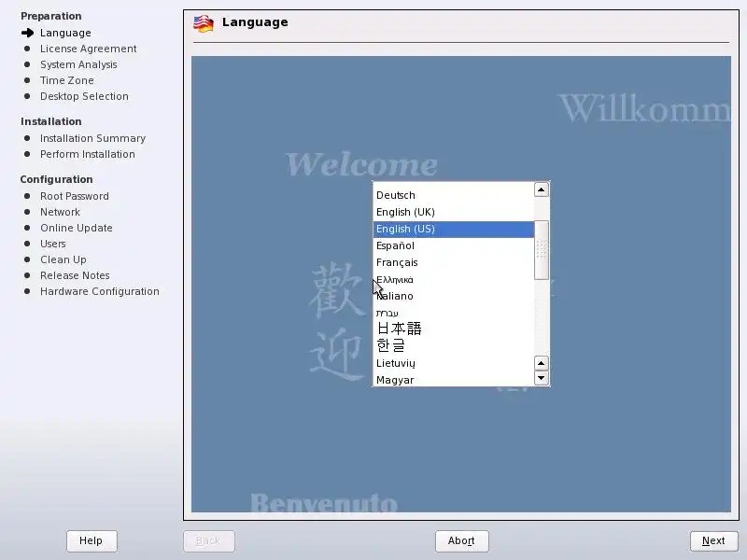The width and height of the screenshot is (747, 560).
Task: Click the arrow marker beside Language
Action: point(28,33)
